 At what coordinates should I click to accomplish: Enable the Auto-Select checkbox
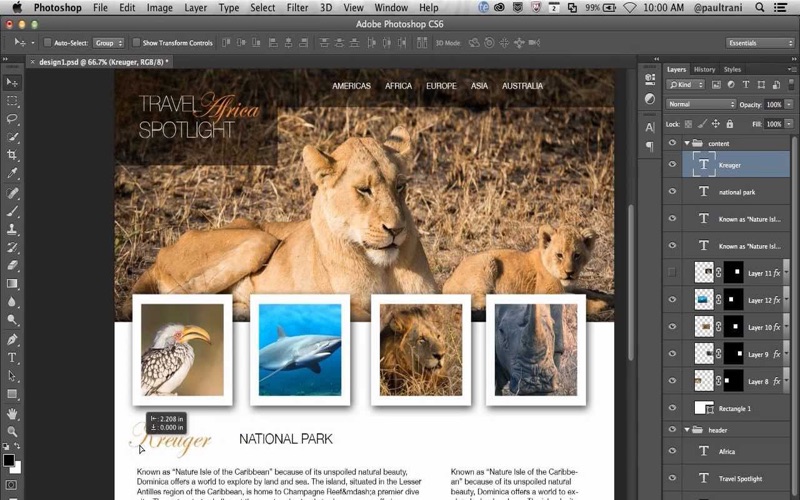pyautogui.click(x=47, y=42)
